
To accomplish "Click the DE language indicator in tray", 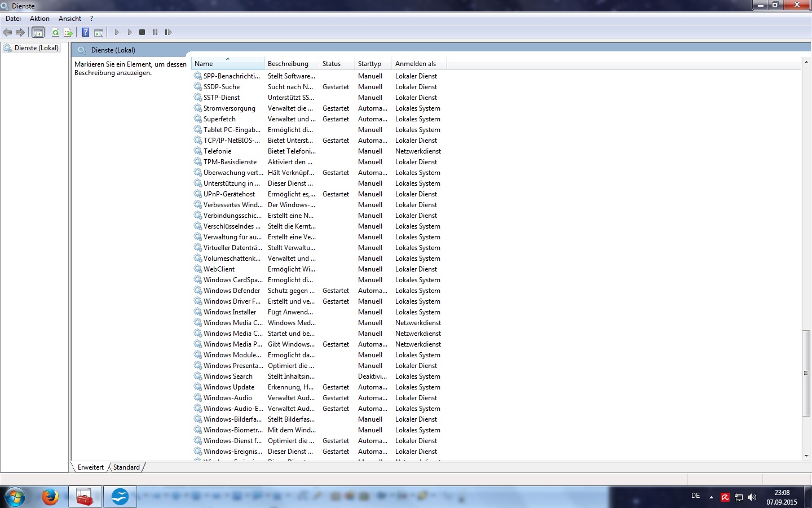I will (x=695, y=496).
